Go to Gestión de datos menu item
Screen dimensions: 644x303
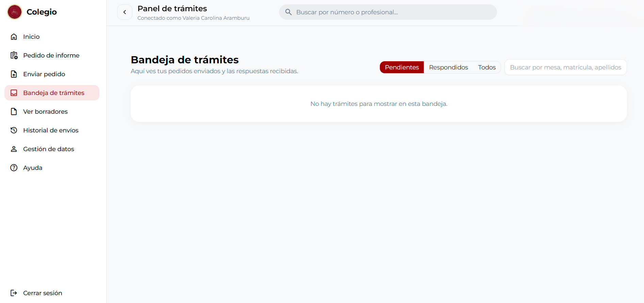click(x=49, y=149)
